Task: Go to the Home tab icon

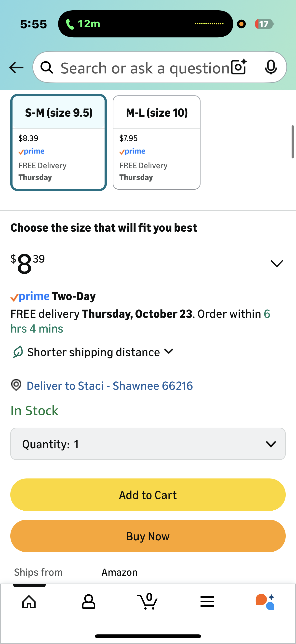Action: (x=29, y=601)
